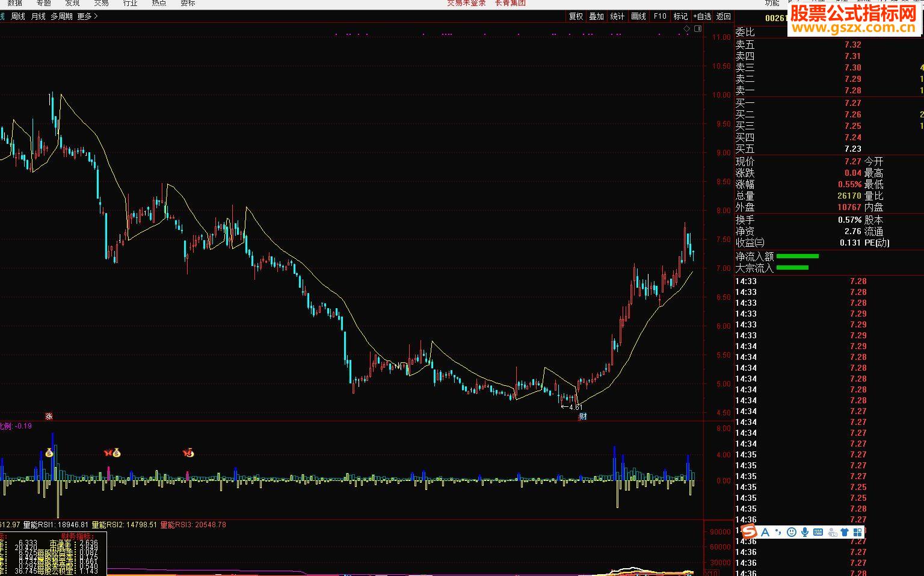Click the diamond icon above the price axis

pyautogui.click(x=686, y=28)
